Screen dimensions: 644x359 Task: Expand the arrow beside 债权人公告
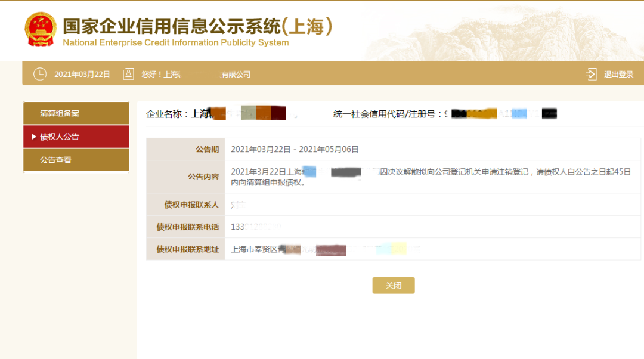33,137
